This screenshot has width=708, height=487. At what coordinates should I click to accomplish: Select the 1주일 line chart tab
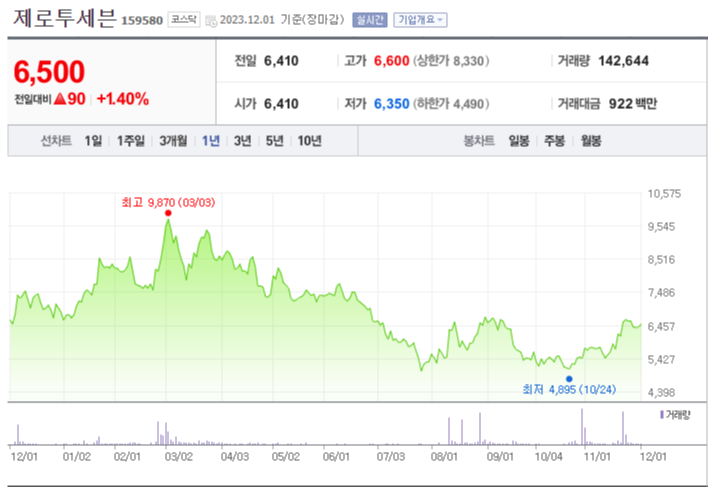tap(131, 141)
